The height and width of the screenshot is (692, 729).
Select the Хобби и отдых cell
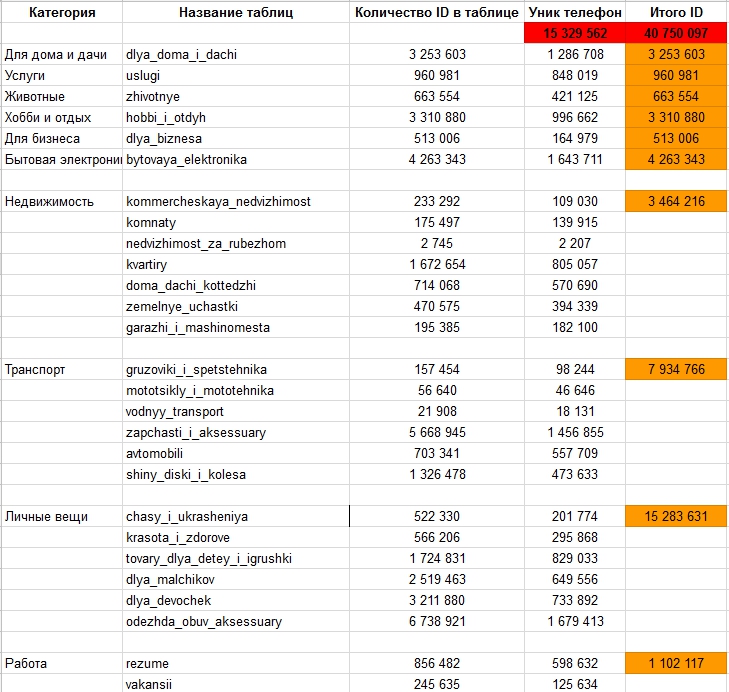tap(62, 117)
